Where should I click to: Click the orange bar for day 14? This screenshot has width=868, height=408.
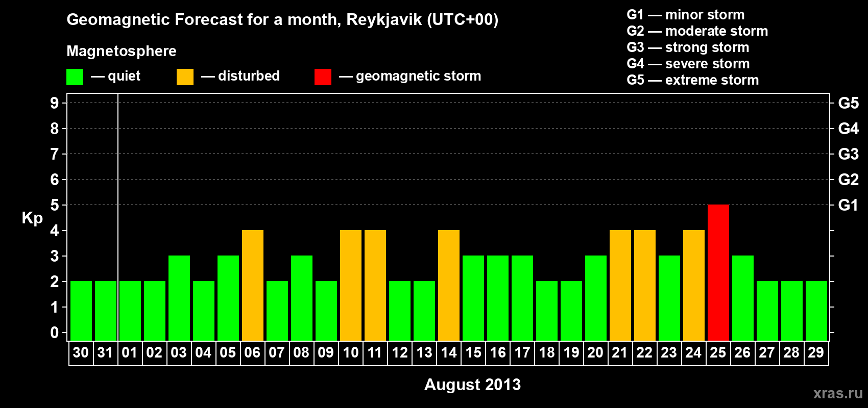point(449,285)
